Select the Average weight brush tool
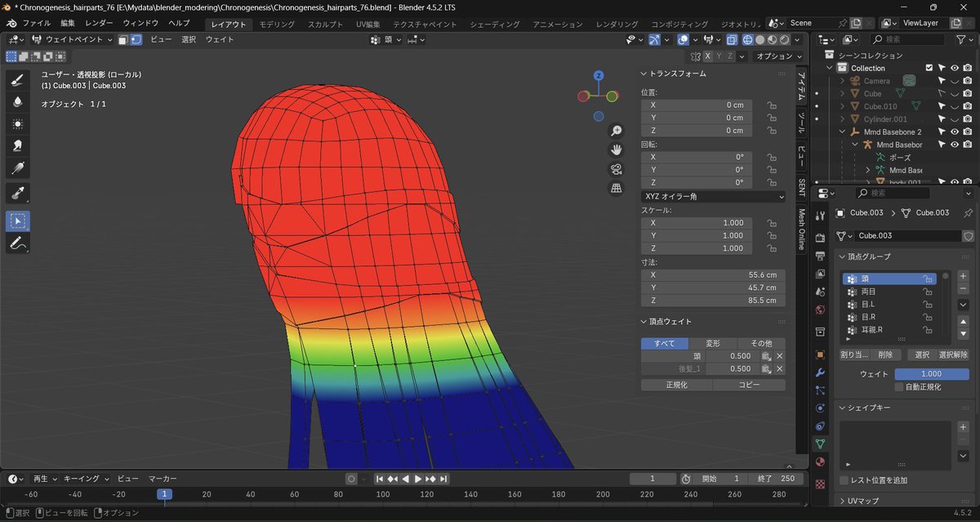Viewport: 980px width, 522px height. pyautogui.click(x=18, y=123)
